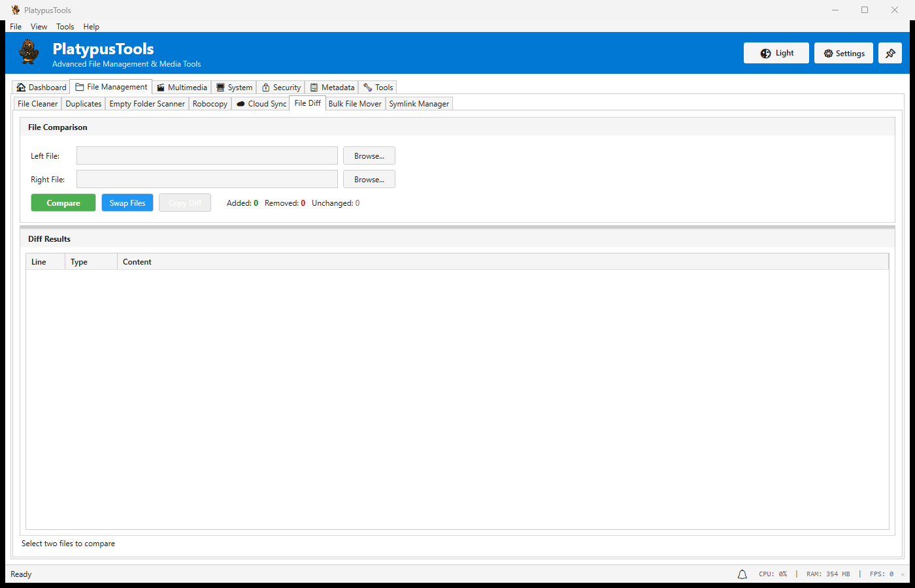
Task: Click the notification bell in status bar
Action: click(742, 574)
